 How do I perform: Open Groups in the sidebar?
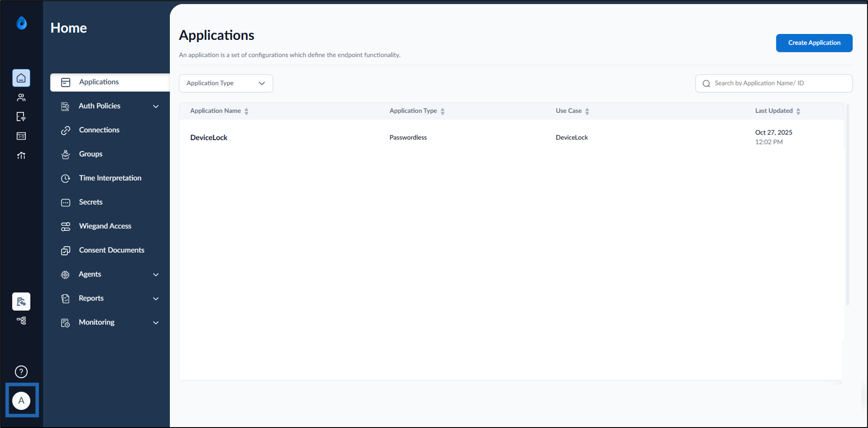[91, 154]
